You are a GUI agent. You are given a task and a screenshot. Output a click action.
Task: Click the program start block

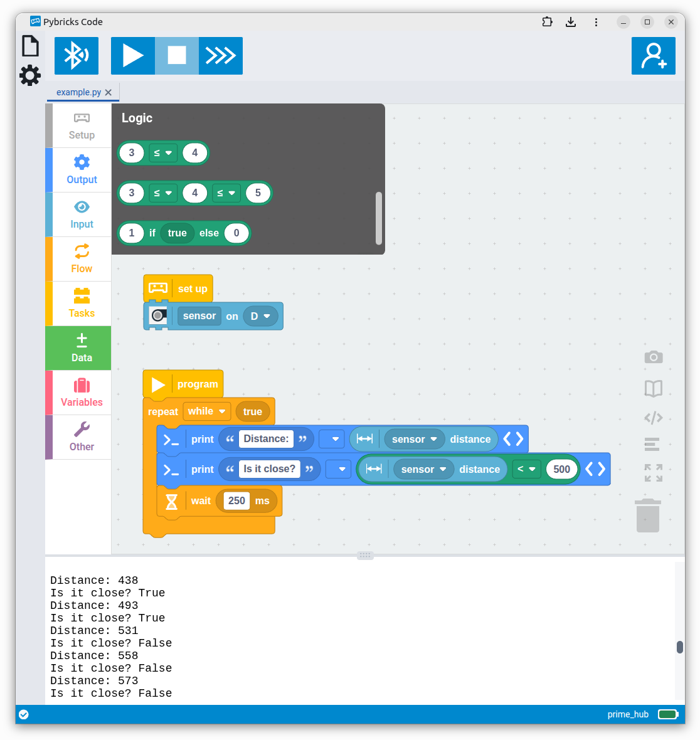183,384
